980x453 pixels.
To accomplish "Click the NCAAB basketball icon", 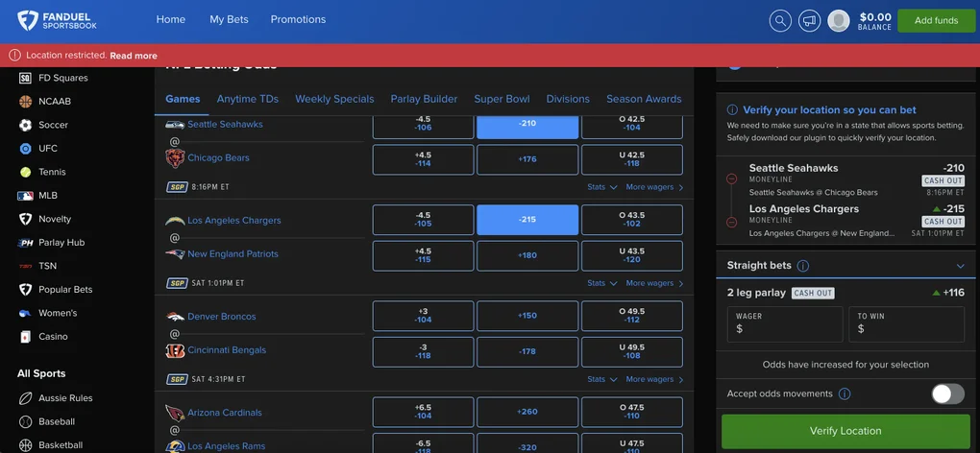I will click(25, 101).
